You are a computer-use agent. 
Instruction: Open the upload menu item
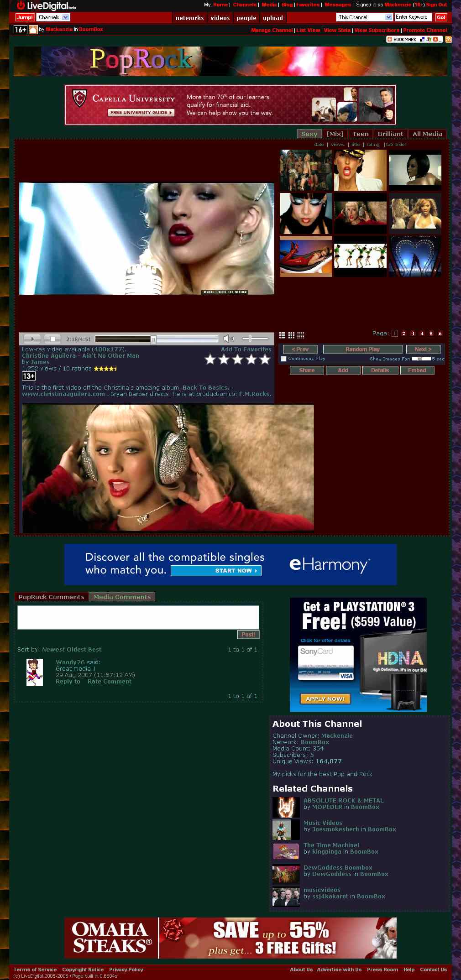(273, 18)
